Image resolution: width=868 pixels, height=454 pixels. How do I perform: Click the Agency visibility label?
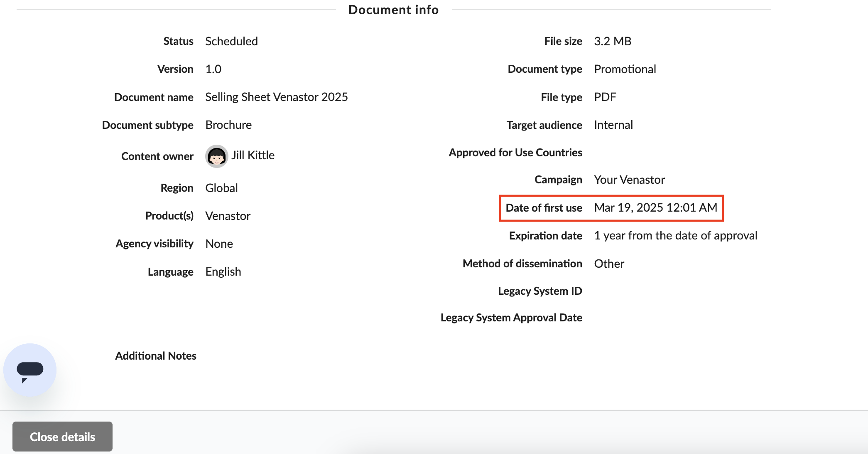tap(154, 244)
